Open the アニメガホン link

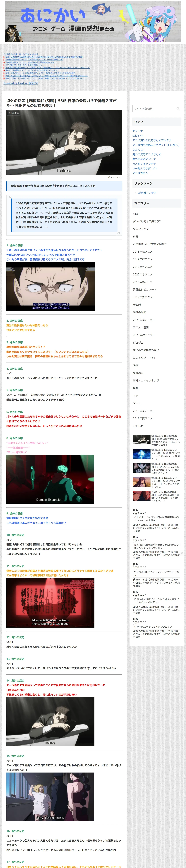[140, 173]
